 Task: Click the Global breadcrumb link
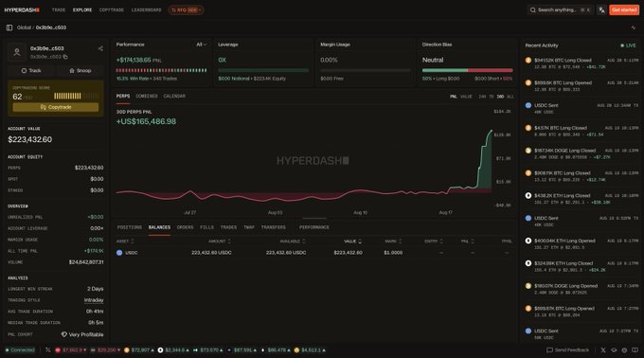(24, 27)
